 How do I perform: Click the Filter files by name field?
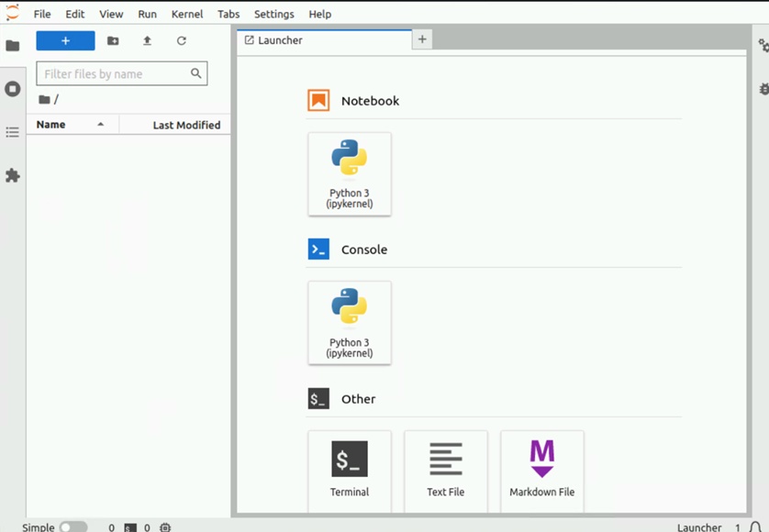point(122,73)
